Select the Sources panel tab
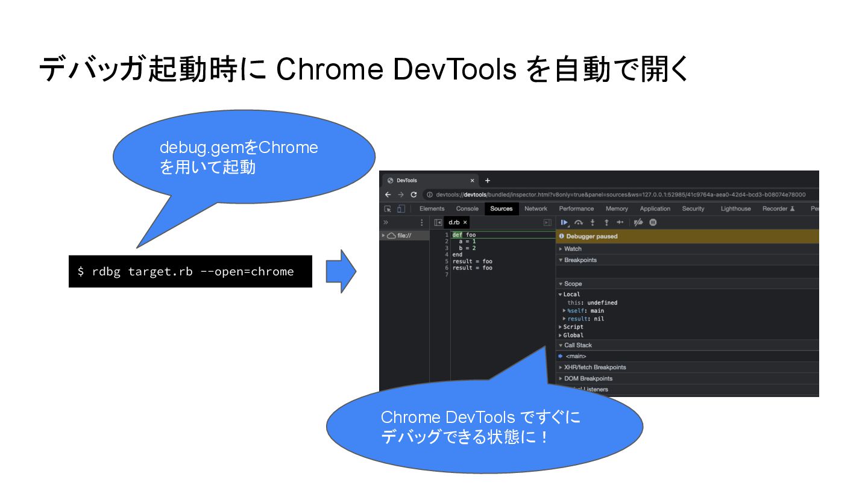 click(501, 208)
